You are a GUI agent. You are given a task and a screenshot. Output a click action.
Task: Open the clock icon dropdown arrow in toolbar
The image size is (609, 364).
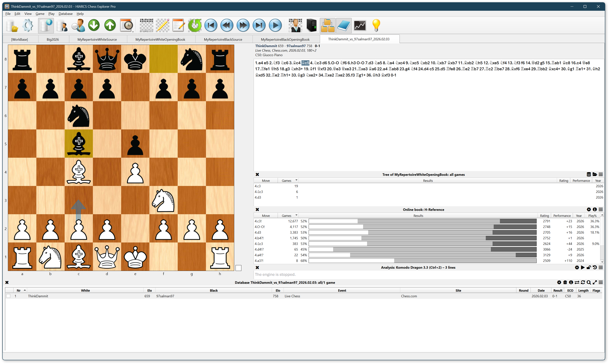pyautogui.click(x=133, y=31)
